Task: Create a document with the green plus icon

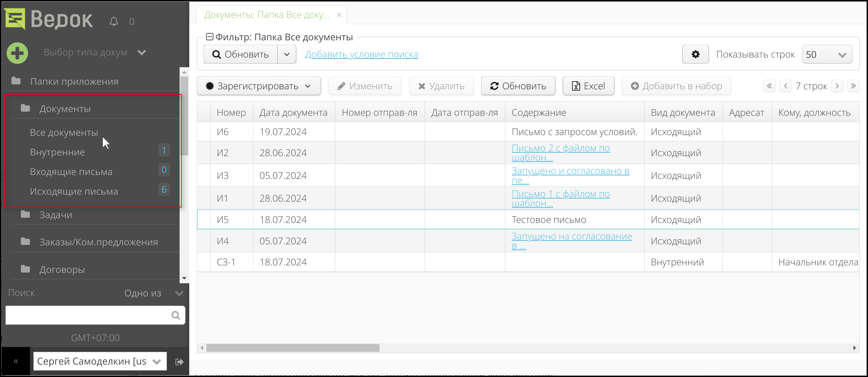Action: tap(17, 53)
